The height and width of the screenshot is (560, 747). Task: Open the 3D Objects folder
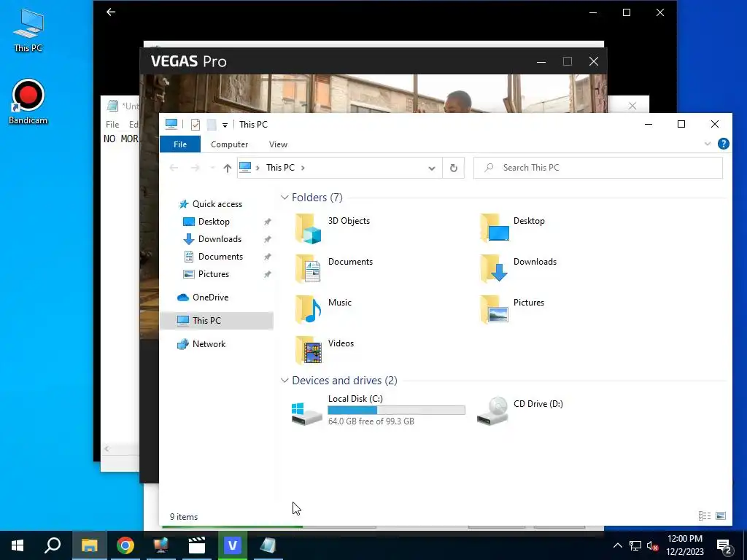coord(333,228)
